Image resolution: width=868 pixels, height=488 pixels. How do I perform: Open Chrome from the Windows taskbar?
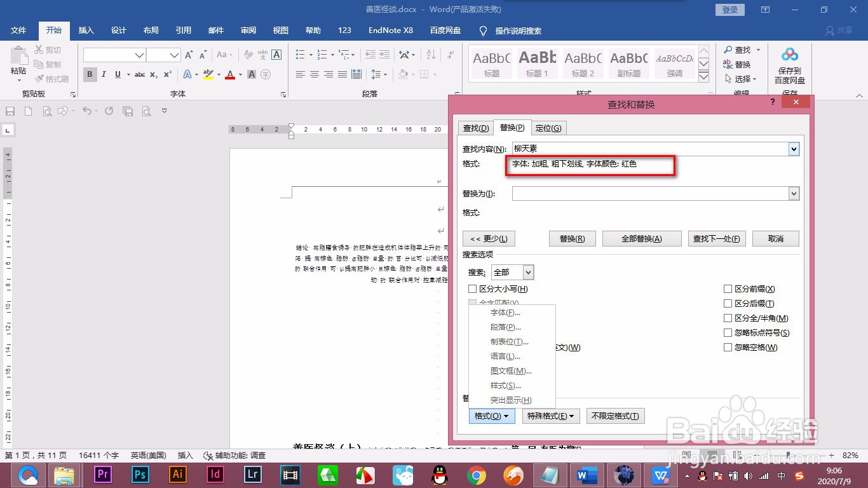[476, 474]
